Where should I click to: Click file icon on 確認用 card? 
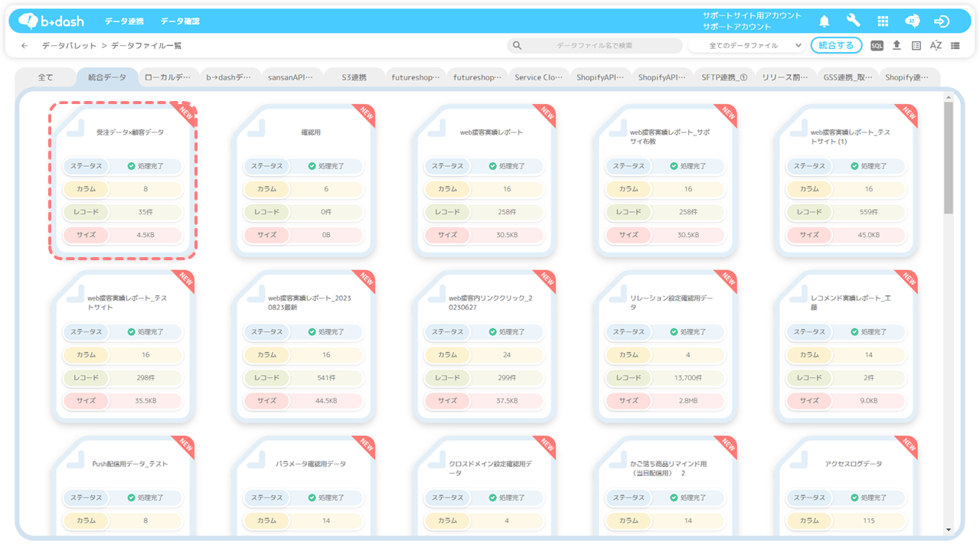coord(255,128)
